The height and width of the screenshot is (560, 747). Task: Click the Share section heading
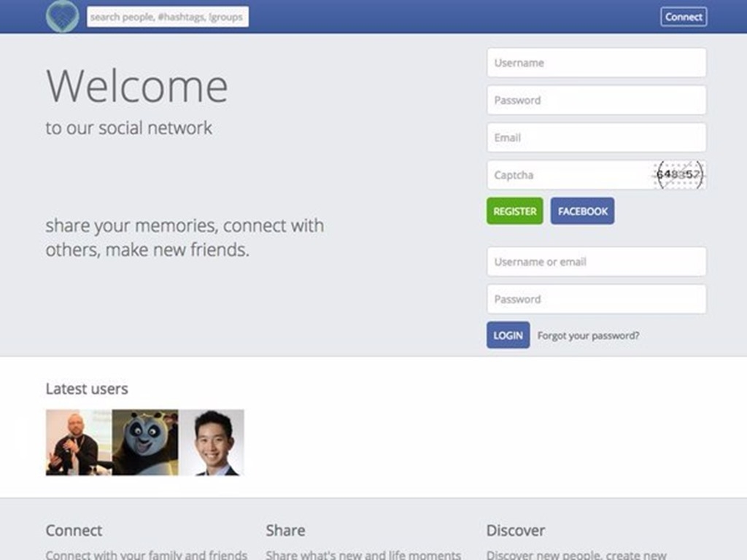pyautogui.click(x=285, y=530)
